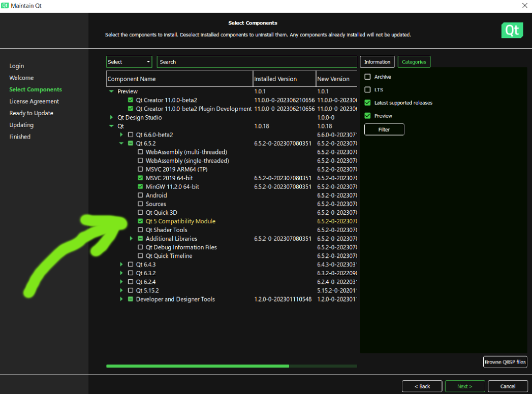Check the Qt Quick Timeline checkbox

point(140,256)
